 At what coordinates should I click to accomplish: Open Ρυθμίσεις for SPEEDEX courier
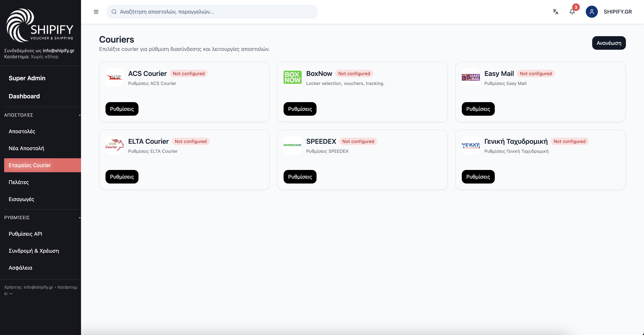coord(300,177)
